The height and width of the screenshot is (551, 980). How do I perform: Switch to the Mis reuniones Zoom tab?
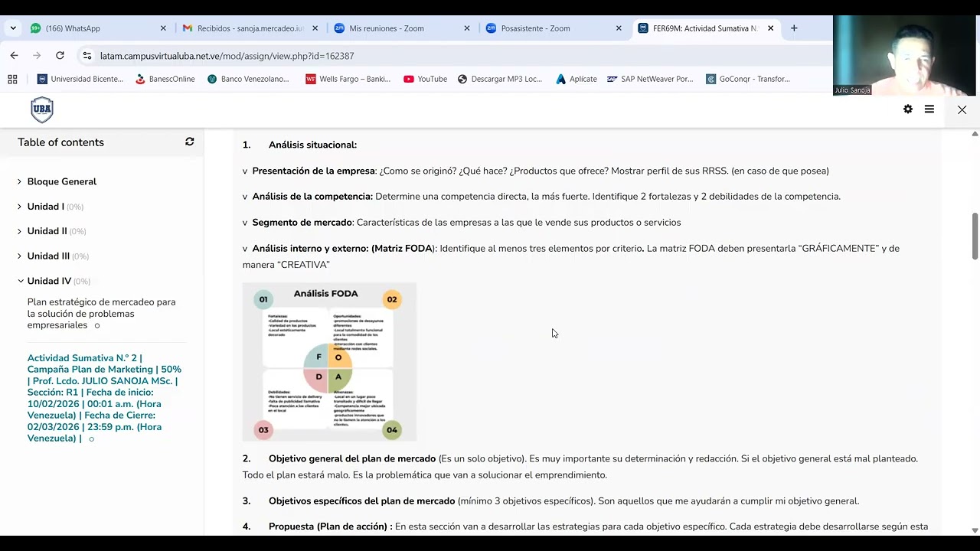pyautogui.click(x=400, y=28)
